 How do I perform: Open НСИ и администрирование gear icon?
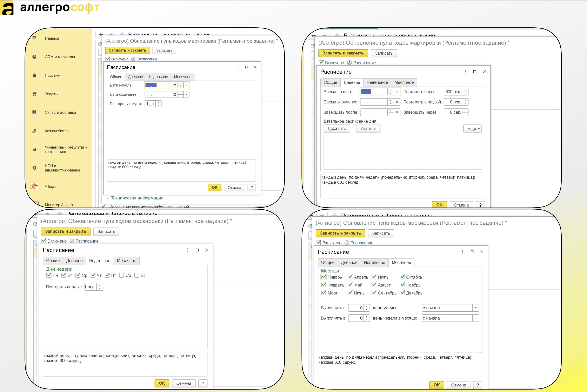(34, 168)
